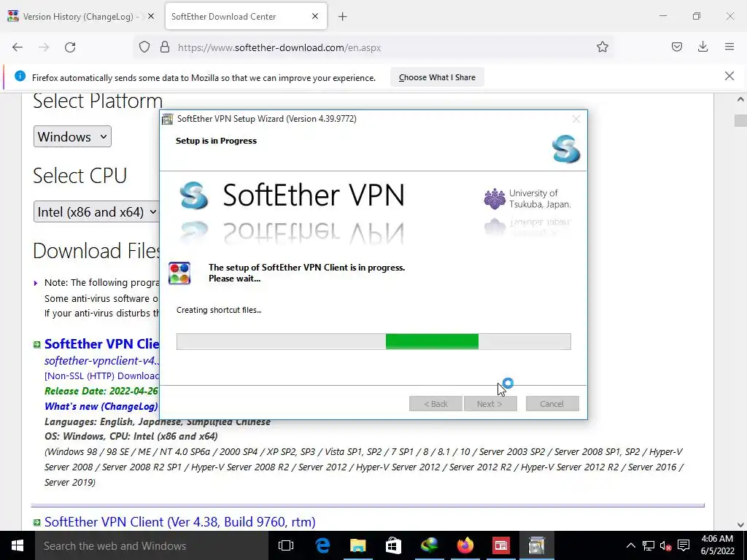Click the page scrollbar down arrow
Viewport: 747px width, 560px height.
[x=740, y=525]
